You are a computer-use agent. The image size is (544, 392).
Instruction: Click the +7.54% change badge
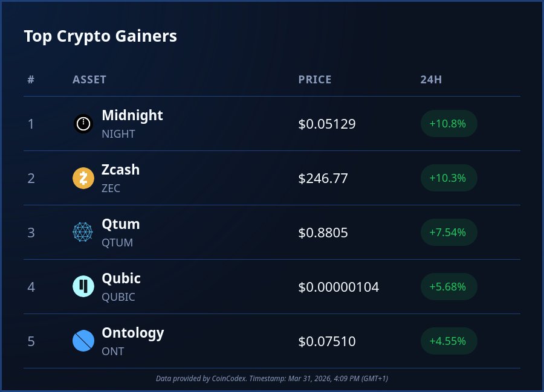(x=448, y=233)
